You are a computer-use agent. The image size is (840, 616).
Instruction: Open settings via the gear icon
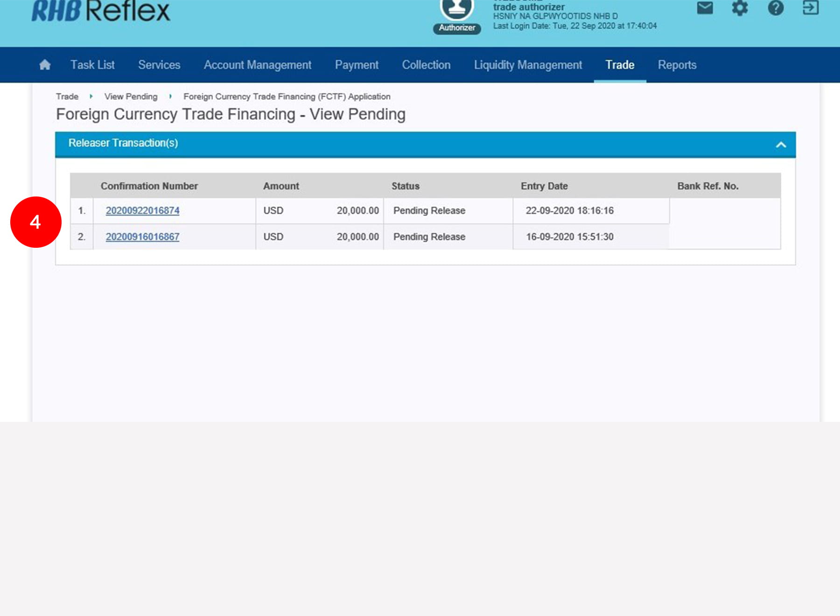point(740,8)
